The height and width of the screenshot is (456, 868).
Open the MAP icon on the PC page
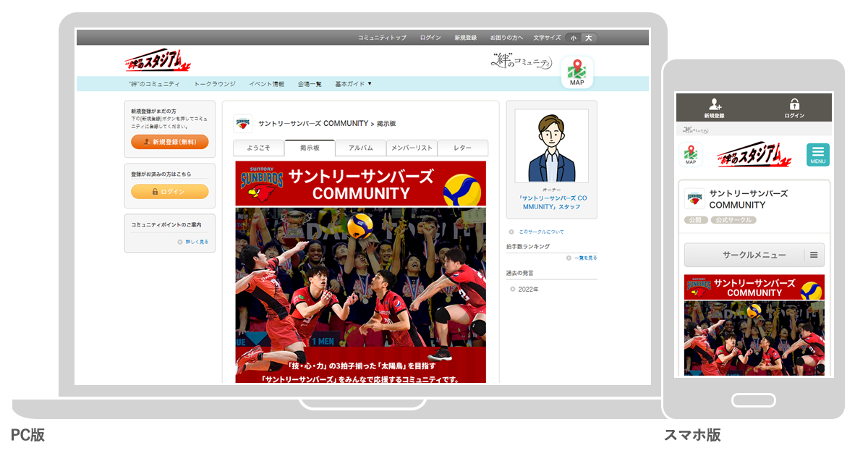point(576,72)
